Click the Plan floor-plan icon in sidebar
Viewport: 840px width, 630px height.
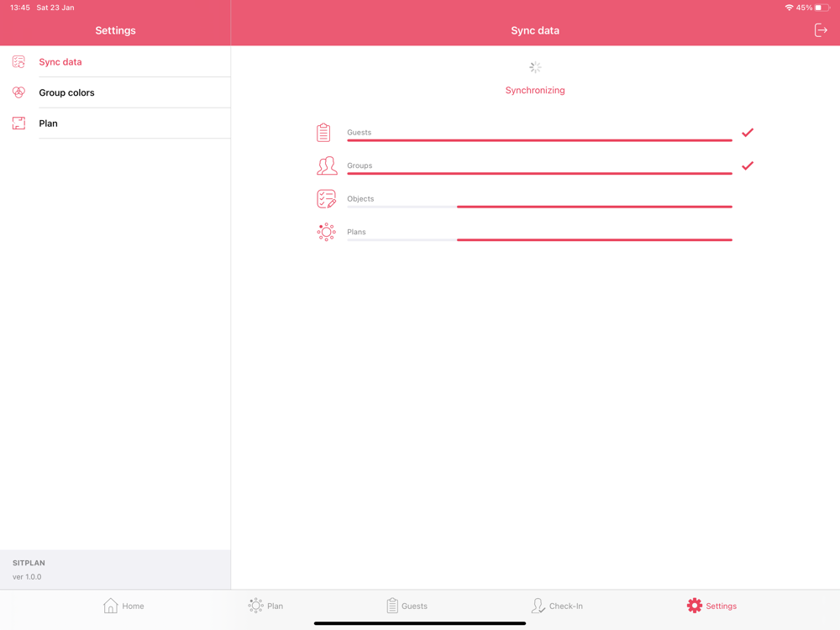pyautogui.click(x=18, y=123)
